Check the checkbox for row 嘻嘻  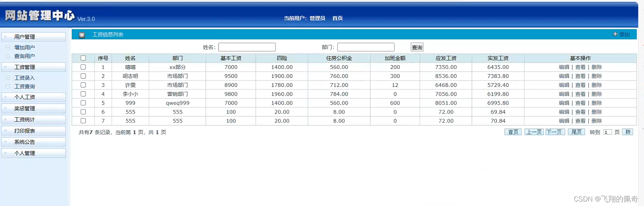(83, 67)
